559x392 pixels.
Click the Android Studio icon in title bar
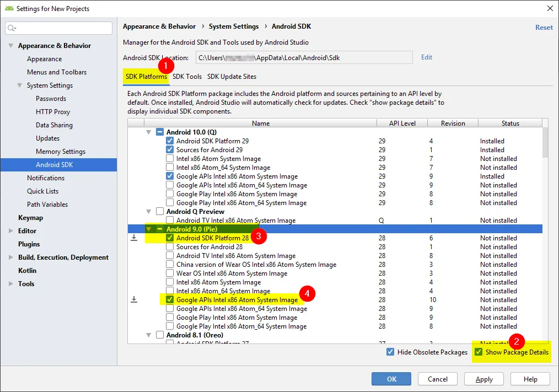coord(9,8)
